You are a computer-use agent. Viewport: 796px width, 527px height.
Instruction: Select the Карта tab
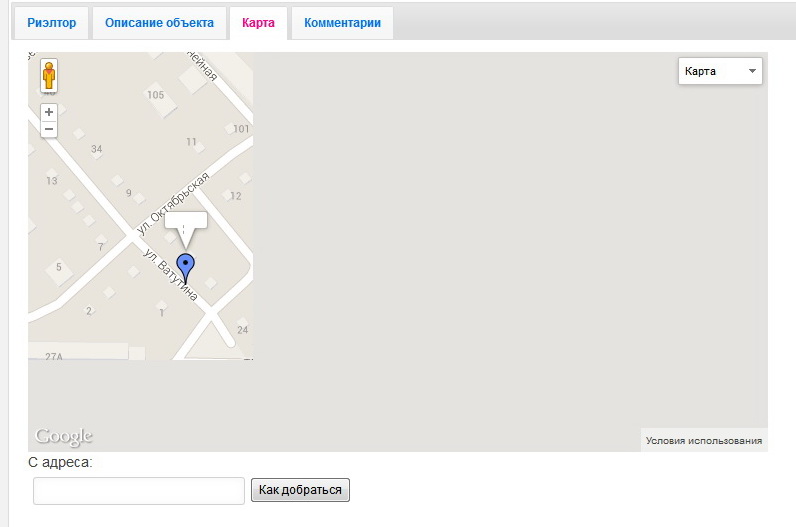[258, 23]
